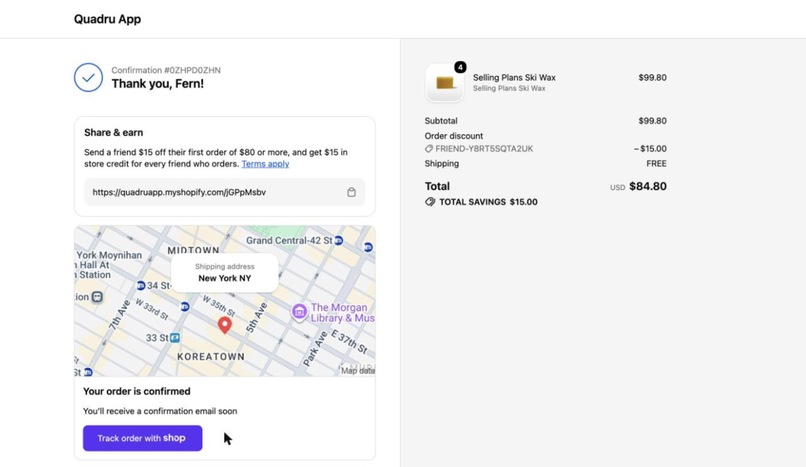The image size is (806, 467).
Task: Click the Selling Plans Ski Wax product name
Action: pos(514,78)
